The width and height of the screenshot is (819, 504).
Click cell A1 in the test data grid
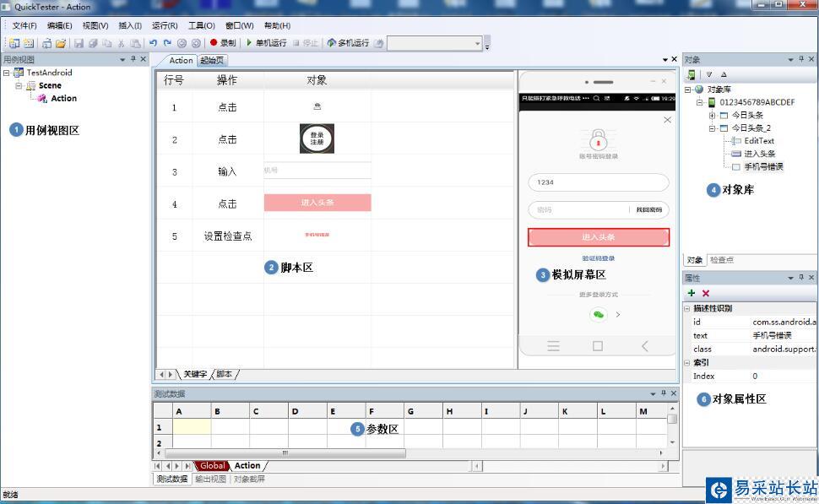pyautogui.click(x=192, y=427)
